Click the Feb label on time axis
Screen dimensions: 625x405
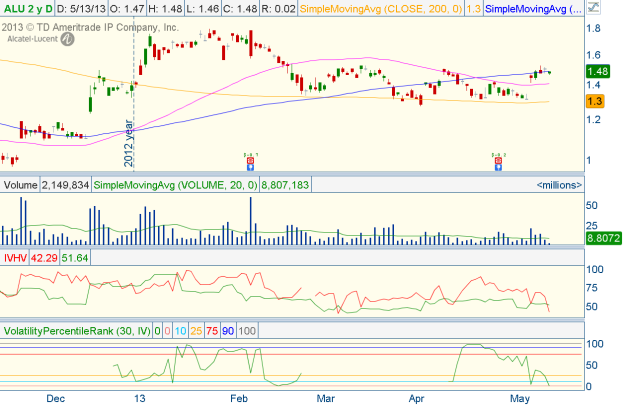239,397
